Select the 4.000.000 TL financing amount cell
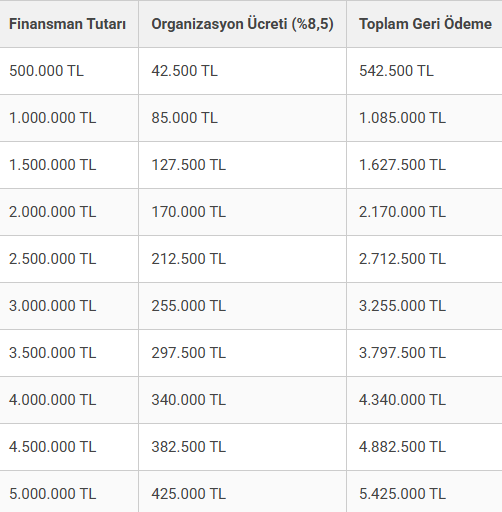This screenshot has width=502, height=512. pos(69,400)
